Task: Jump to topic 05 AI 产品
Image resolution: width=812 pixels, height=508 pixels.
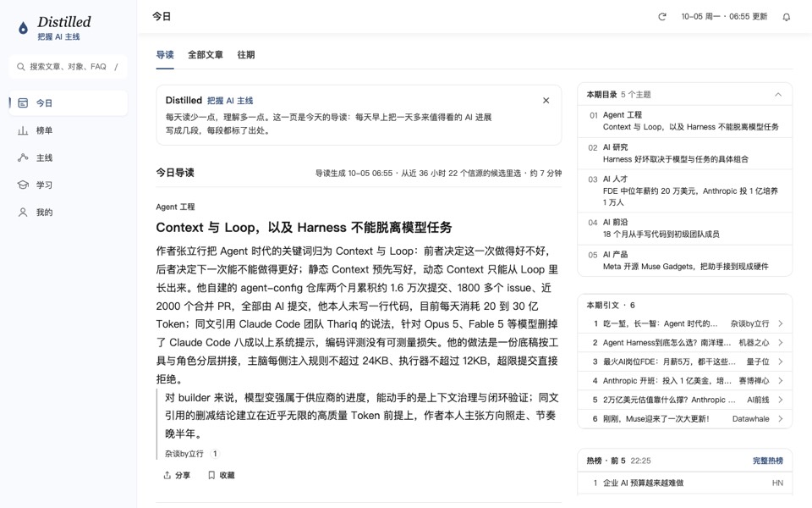Action: (684, 260)
